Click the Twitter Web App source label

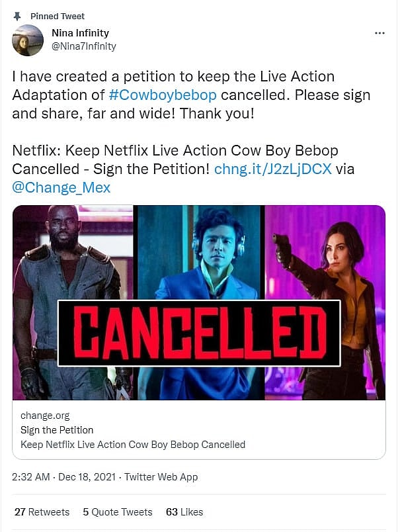(161, 476)
